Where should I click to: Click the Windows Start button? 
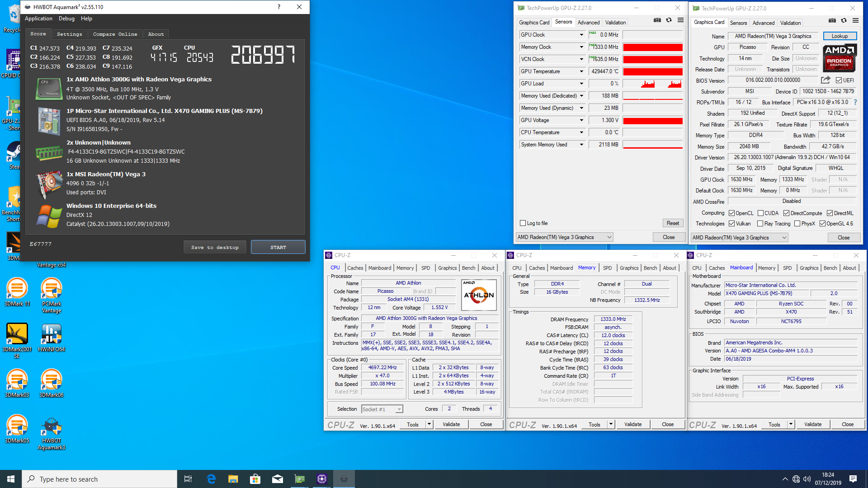pos(11,479)
